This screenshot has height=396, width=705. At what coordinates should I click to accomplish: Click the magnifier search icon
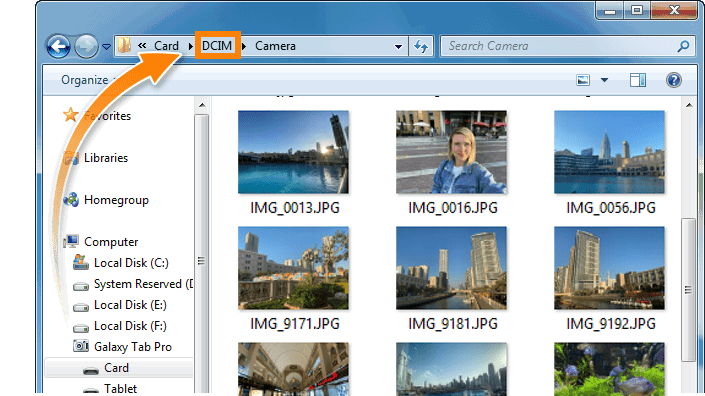683,46
